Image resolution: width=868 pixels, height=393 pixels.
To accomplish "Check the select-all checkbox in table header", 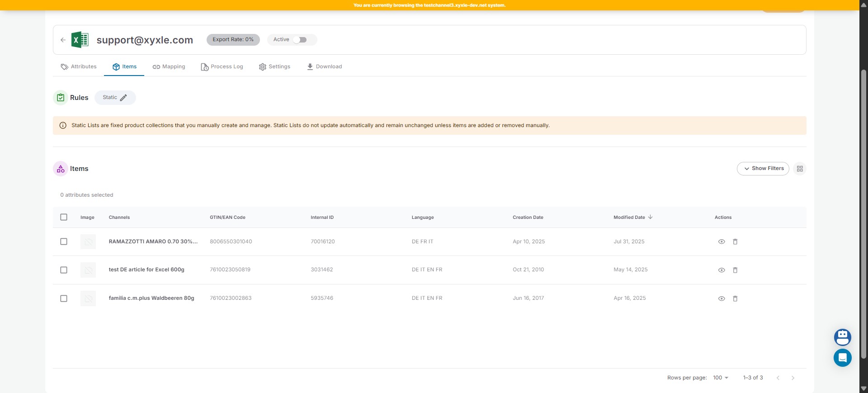I will (64, 217).
